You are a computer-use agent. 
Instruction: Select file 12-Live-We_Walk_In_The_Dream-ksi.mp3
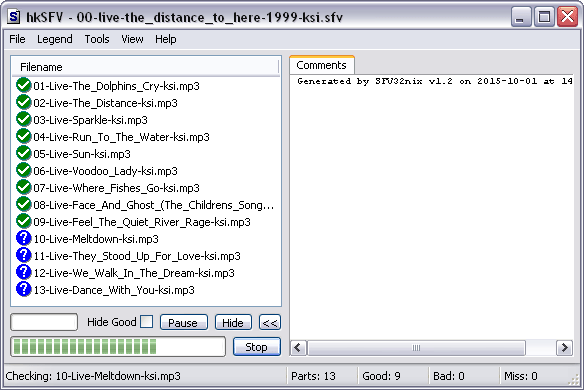[134, 273]
